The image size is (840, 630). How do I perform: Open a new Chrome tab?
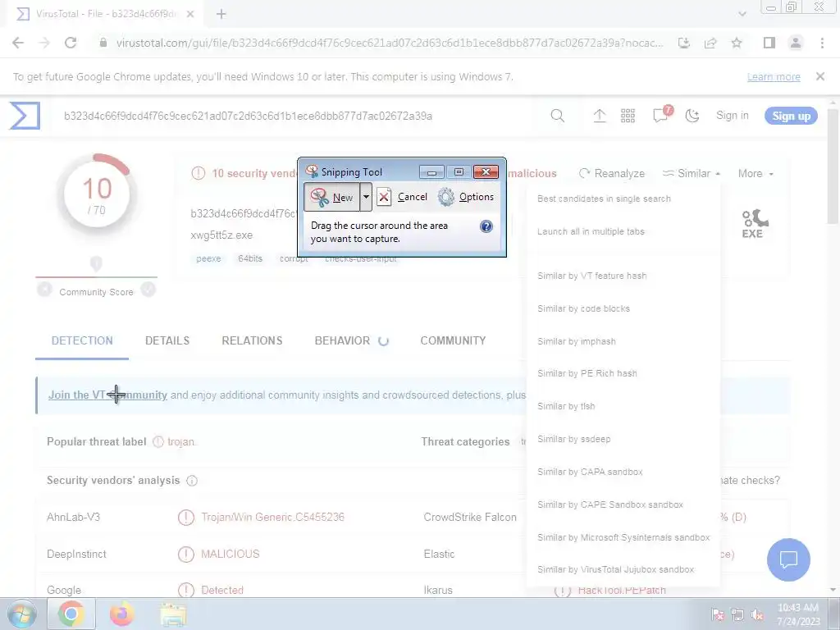[x=221, y=15]
